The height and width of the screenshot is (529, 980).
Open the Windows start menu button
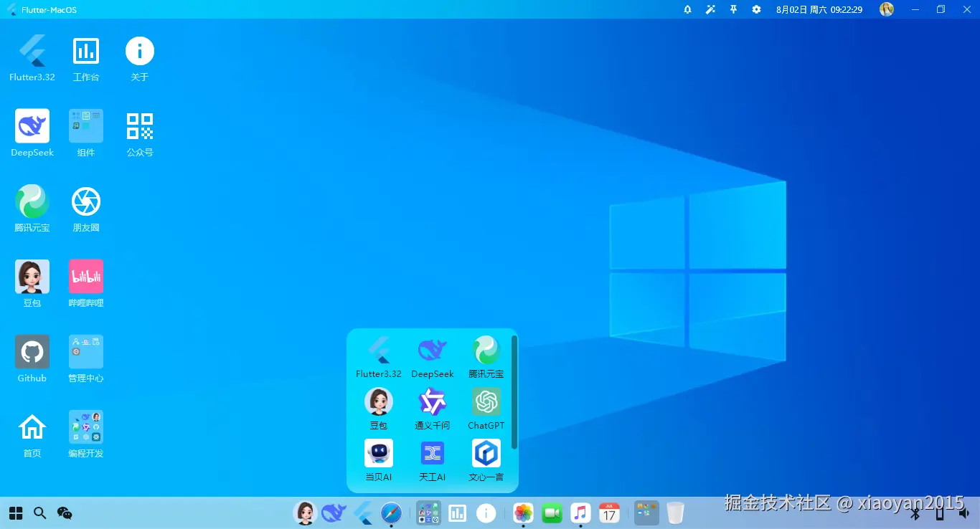pos(15,513)
